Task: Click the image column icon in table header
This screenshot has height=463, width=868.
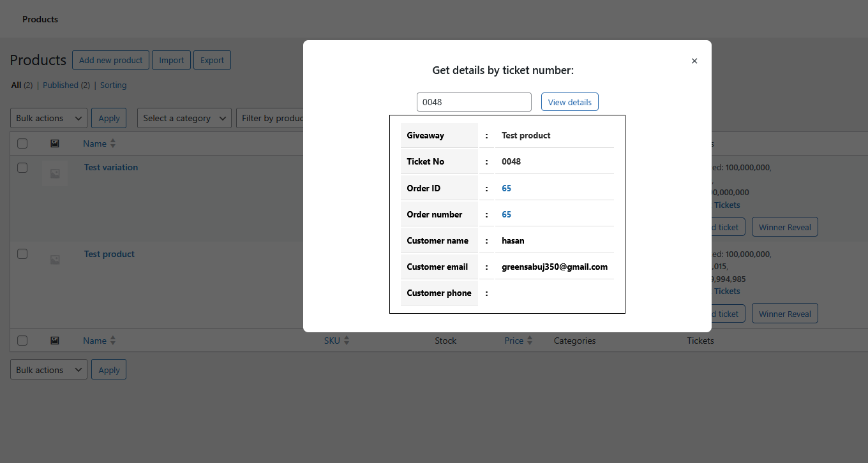Action: pos(55,143)
